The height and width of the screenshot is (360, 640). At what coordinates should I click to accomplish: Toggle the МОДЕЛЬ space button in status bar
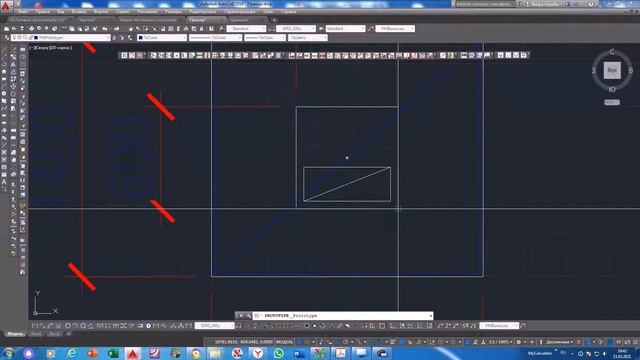click(x=285, y=342)
